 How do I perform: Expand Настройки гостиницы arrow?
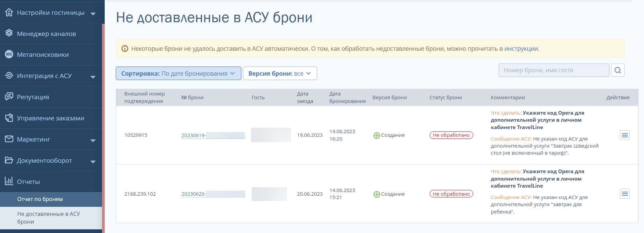(x=93, y=14)
